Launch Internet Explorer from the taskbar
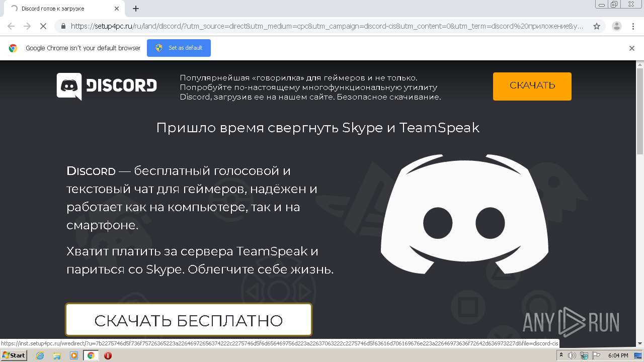Viewport: 644px width, 362px height. click(40, 355)
